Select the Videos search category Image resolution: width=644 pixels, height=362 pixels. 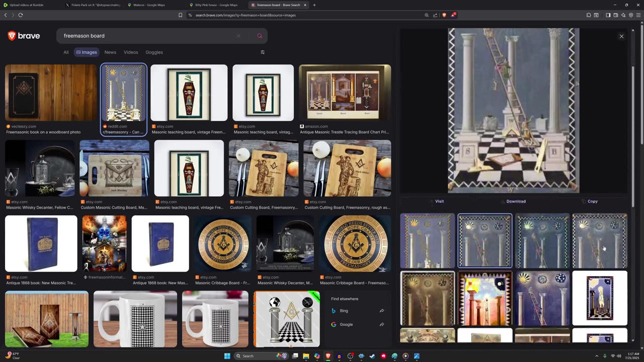(131, 52)
